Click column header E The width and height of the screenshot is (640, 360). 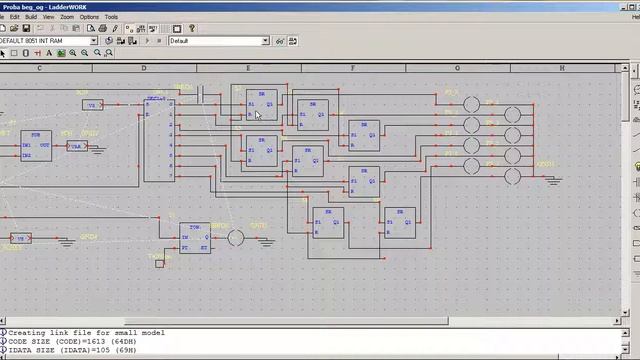pos(248,68)
